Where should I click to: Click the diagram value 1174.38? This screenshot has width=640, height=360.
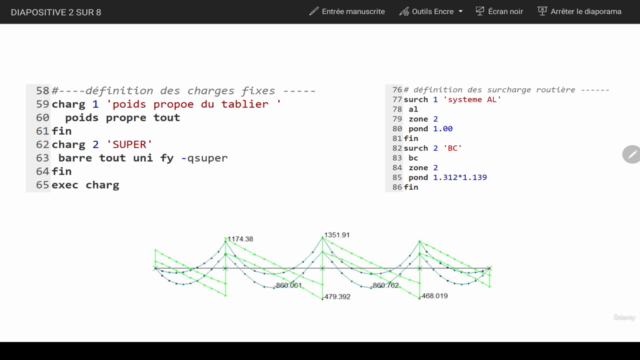click(x=240, y=239)
